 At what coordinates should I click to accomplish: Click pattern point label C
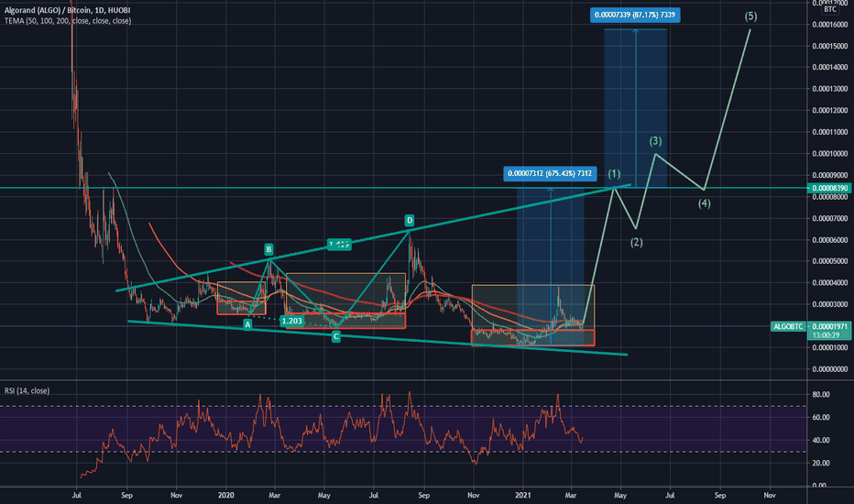point(336,336)
